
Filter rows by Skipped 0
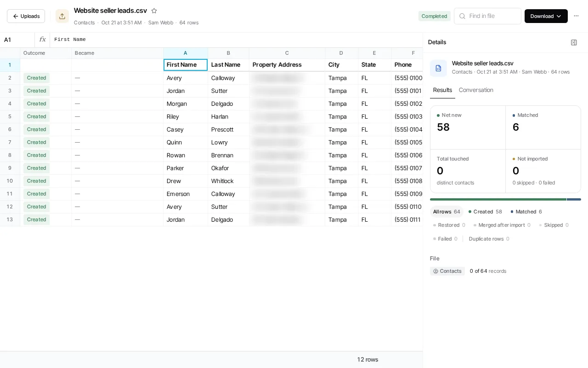tap(554, 225)
